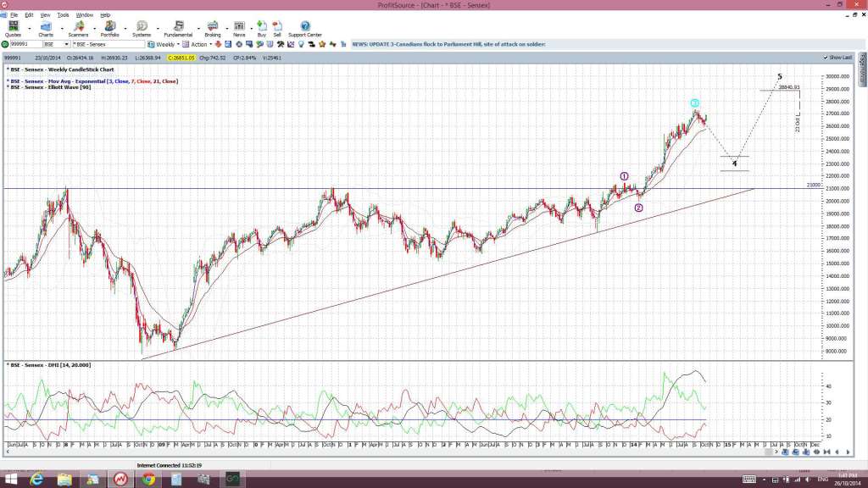This screenshot has width=868, height=488.
Task: Expand the Charts dropdown arrow
Action: tap(61, 28)
